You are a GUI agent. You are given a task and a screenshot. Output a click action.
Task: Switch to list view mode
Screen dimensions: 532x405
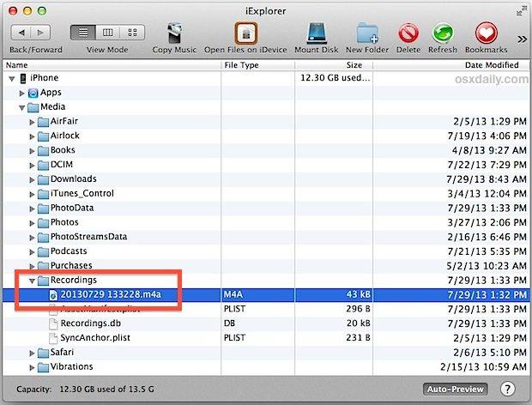coord(83,33)
